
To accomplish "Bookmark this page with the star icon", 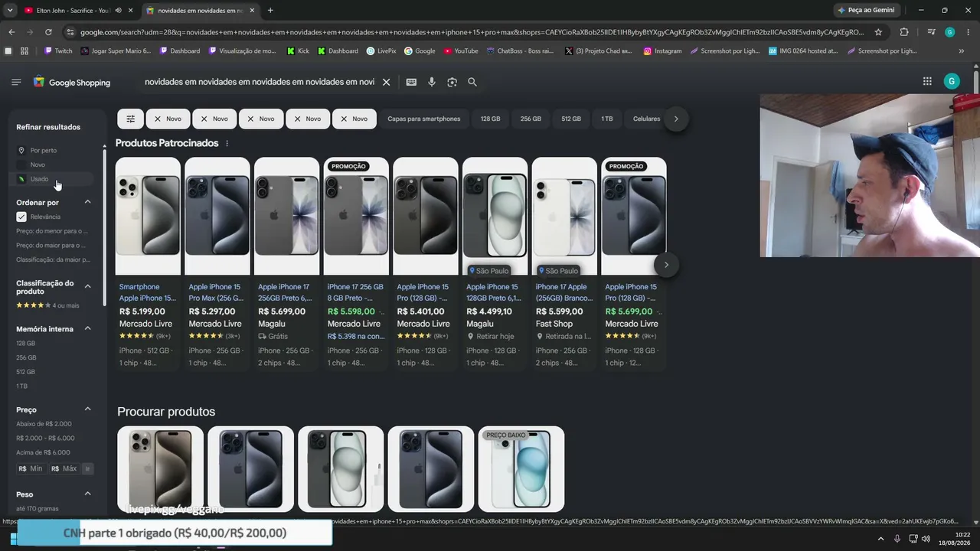I will (x=878, y=32).
